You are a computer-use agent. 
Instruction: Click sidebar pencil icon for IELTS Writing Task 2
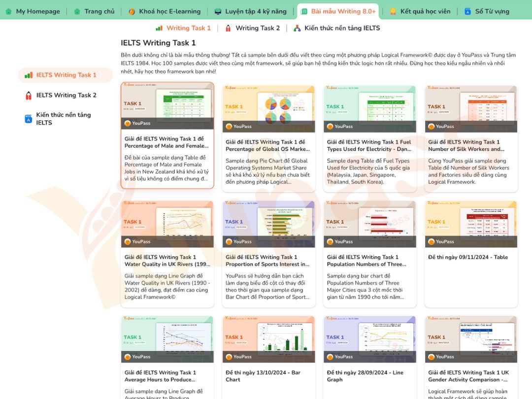pyautogui.click(x=29, y=96)
